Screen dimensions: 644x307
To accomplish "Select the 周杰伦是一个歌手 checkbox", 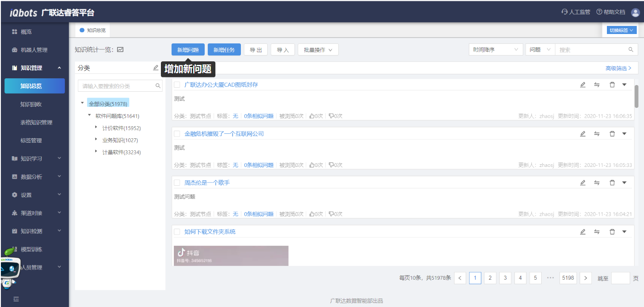I will click(x=177, y=183).
